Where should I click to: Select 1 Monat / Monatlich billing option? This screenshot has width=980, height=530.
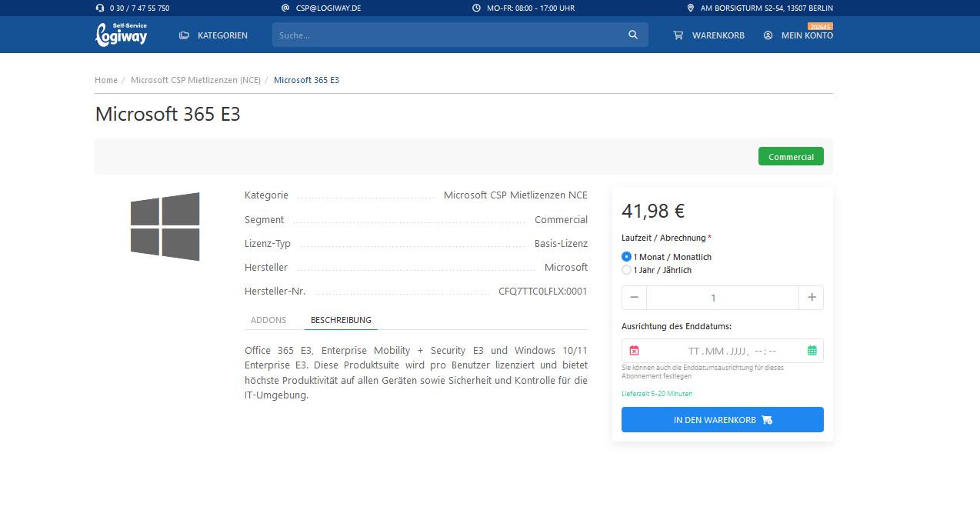click(x=626, y=257)
